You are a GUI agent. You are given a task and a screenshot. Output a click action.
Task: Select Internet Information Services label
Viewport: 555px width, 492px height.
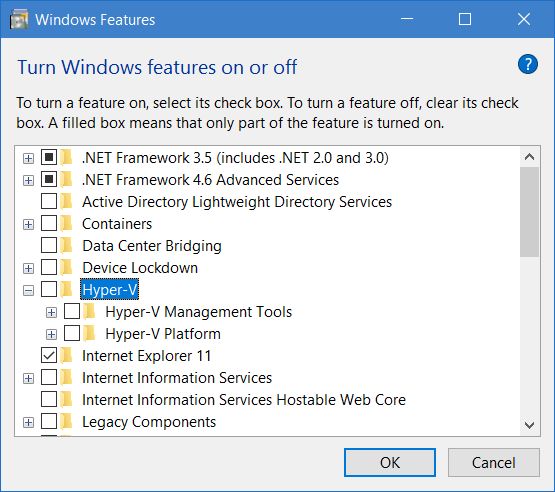pos(177,378)
